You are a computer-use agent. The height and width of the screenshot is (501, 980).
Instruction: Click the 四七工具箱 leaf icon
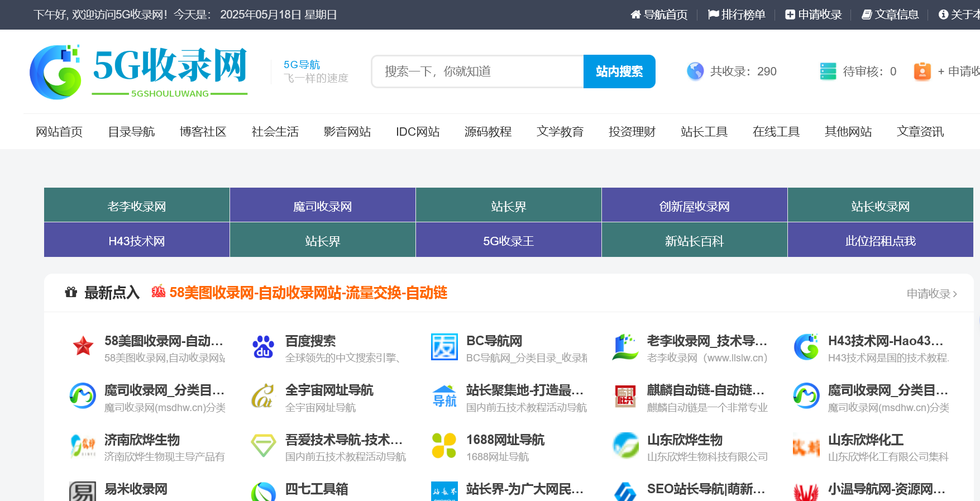[264, 492]
